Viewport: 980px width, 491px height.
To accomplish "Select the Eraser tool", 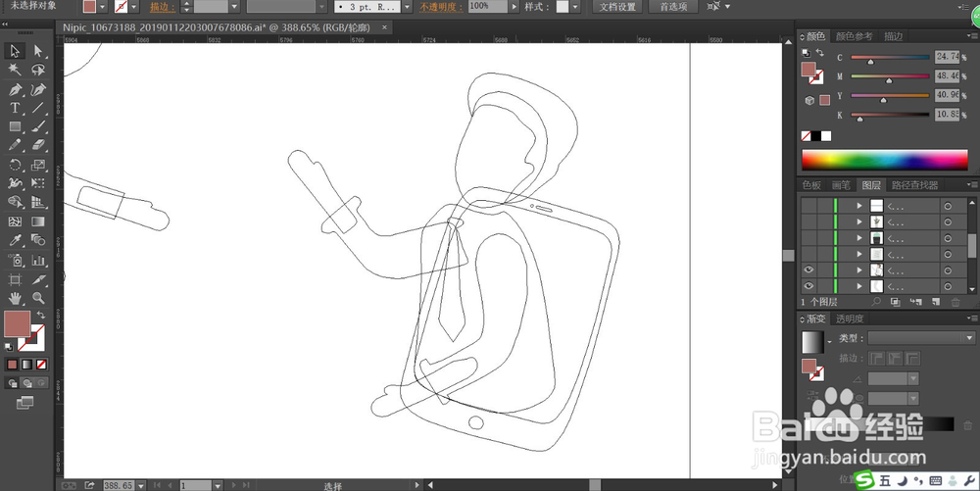I will coord(38,146).
